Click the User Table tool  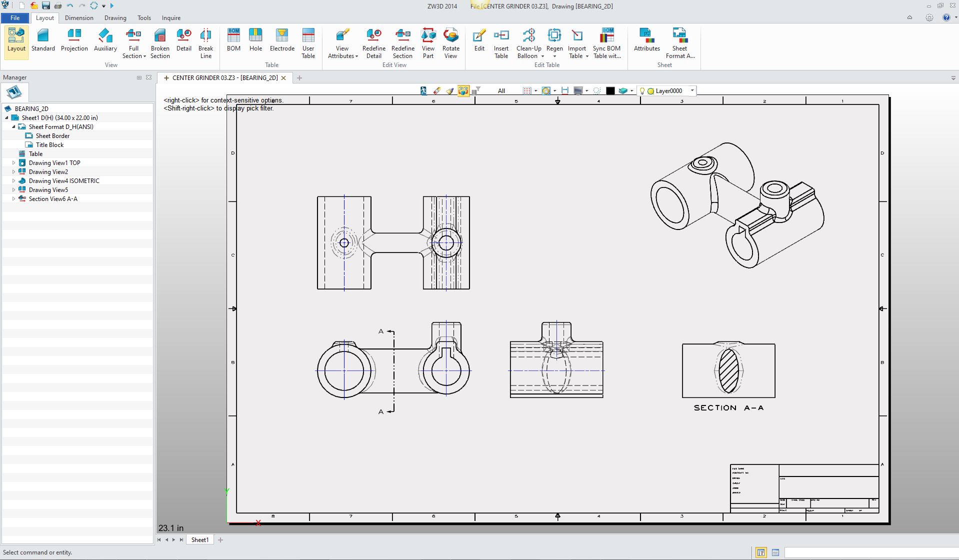point(308,43)
